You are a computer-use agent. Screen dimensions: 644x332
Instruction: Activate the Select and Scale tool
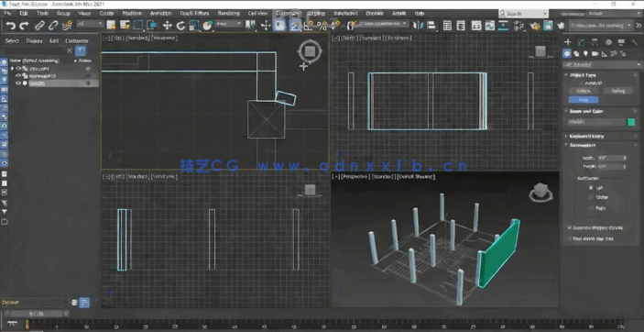[194, 26]
